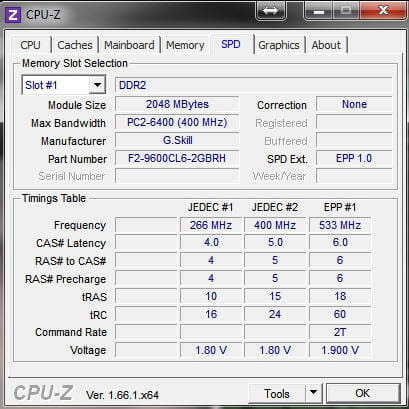Click the OK button

tap(363, 393)
